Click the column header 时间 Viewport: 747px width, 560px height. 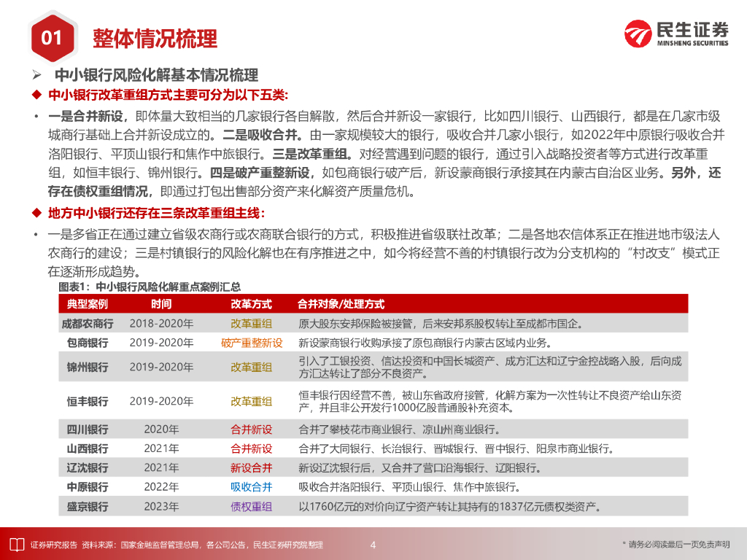[x=161, y=304]
